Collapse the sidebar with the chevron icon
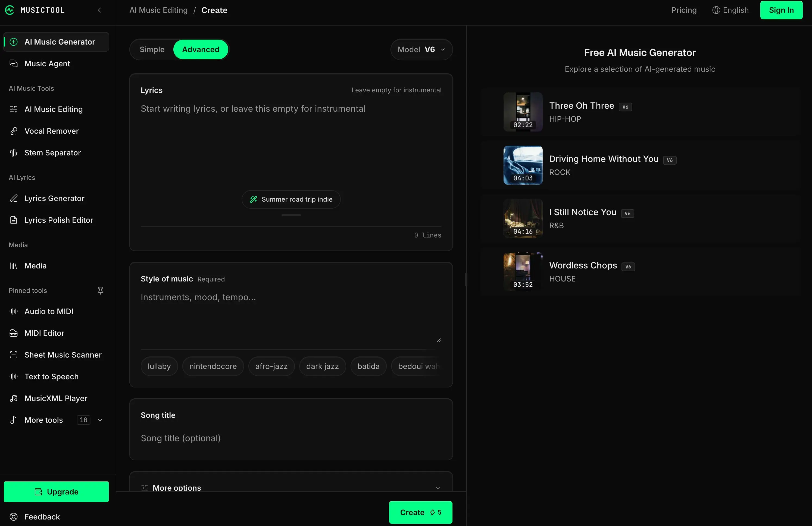This screenshot has width=812, height=526. click(100, 10)
